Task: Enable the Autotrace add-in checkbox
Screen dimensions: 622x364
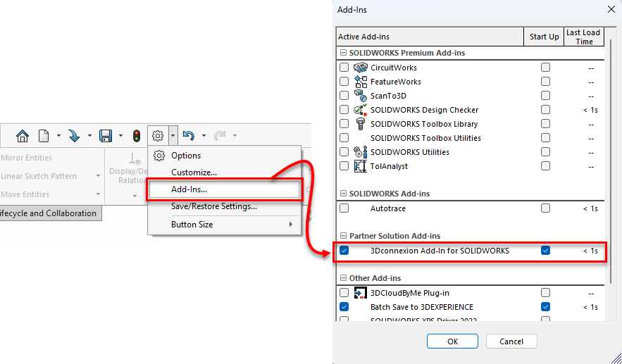Action: [x=344, y=208]
